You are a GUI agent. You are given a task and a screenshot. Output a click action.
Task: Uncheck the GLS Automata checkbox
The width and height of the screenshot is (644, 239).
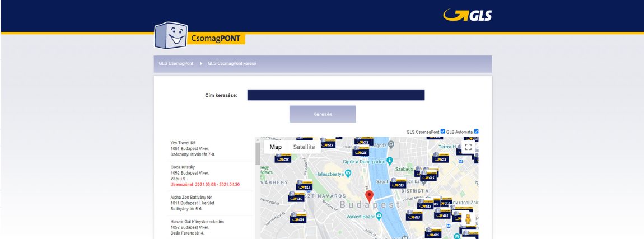[476, 132]
